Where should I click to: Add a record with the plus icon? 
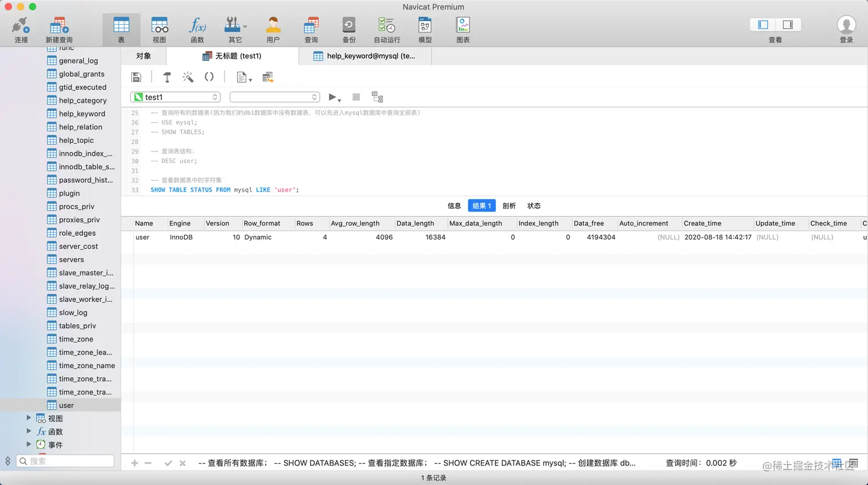pyautogui.click(x=134, y=463)
